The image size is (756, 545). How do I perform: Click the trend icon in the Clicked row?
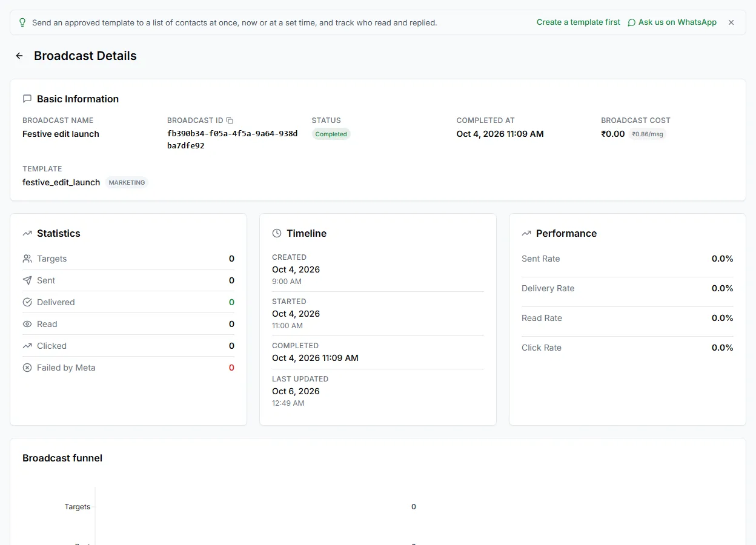[x=27, y=346]
